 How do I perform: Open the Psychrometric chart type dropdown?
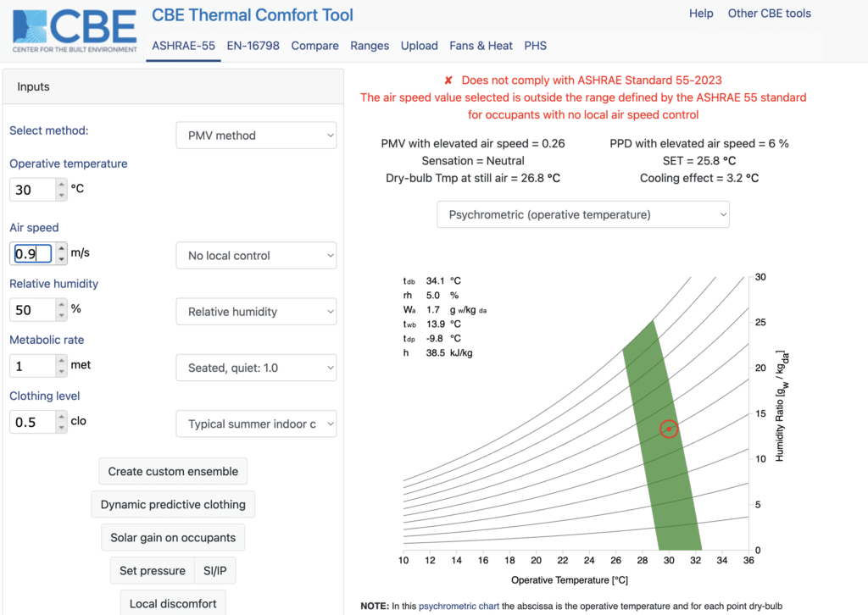[x=583, y=215]
